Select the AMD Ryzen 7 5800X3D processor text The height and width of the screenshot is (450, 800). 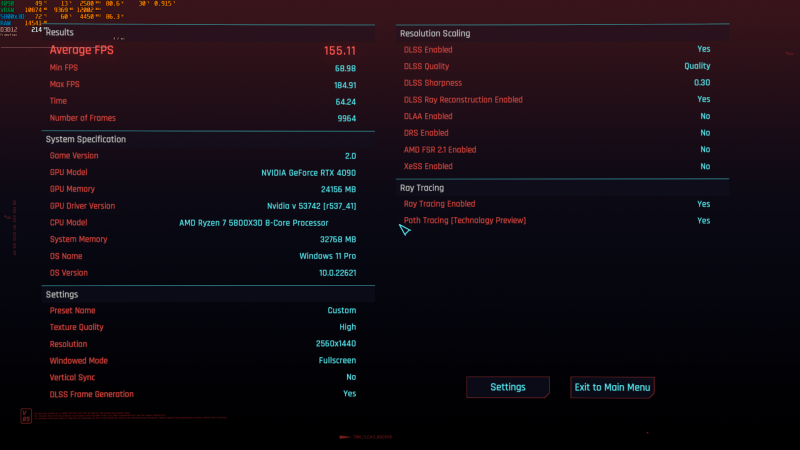254,223
